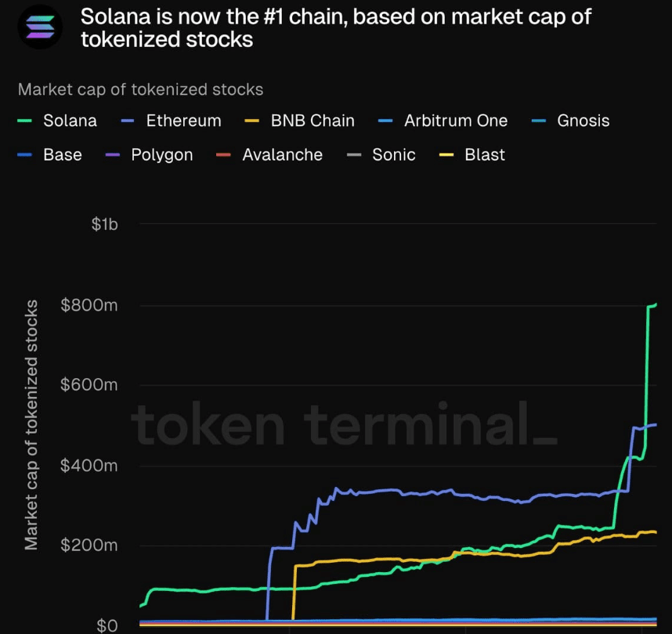Image resolution: width=672 pixels, height=634 pixels.
Task: Show or hide Base series
Action: click(63, 155)
